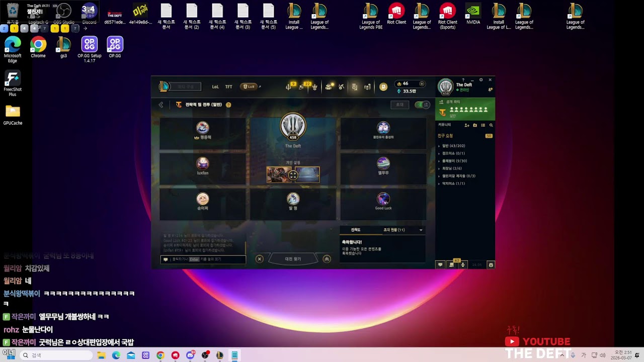Open the 친구 요청 friend requests row

pos(465,136)
